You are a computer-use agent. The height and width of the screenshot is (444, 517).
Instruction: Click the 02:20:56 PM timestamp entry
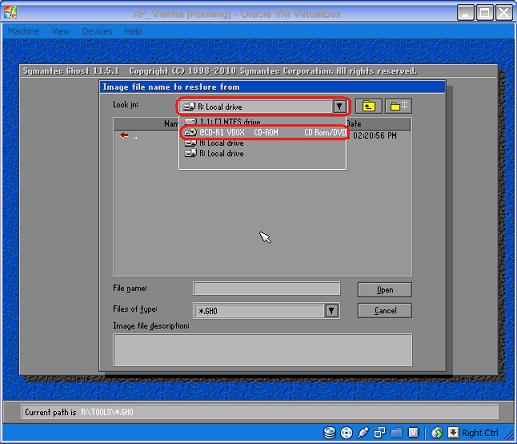[375, 136]
